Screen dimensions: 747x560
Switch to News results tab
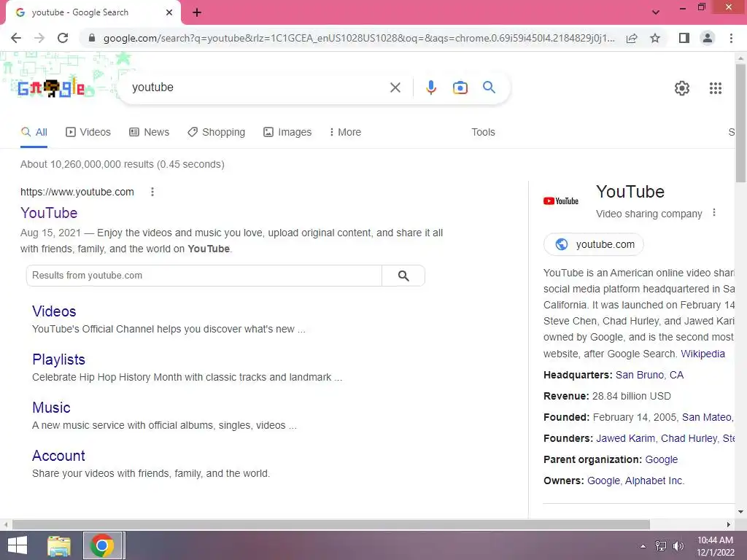tap(149, 133)
